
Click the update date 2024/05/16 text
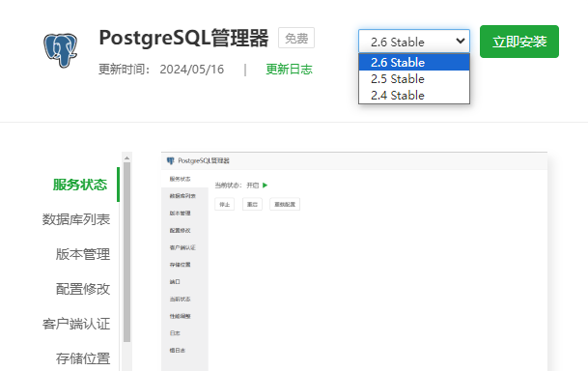point(192,70)
